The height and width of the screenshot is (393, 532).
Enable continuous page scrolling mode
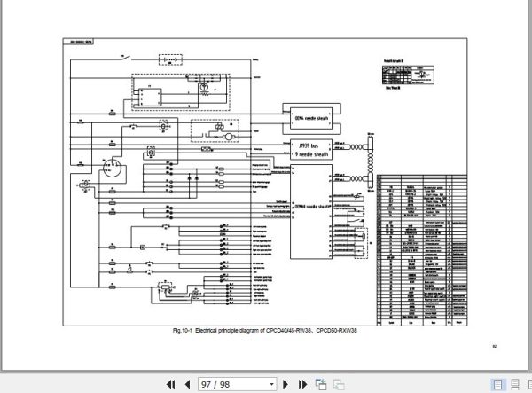(x=515, y=384)
